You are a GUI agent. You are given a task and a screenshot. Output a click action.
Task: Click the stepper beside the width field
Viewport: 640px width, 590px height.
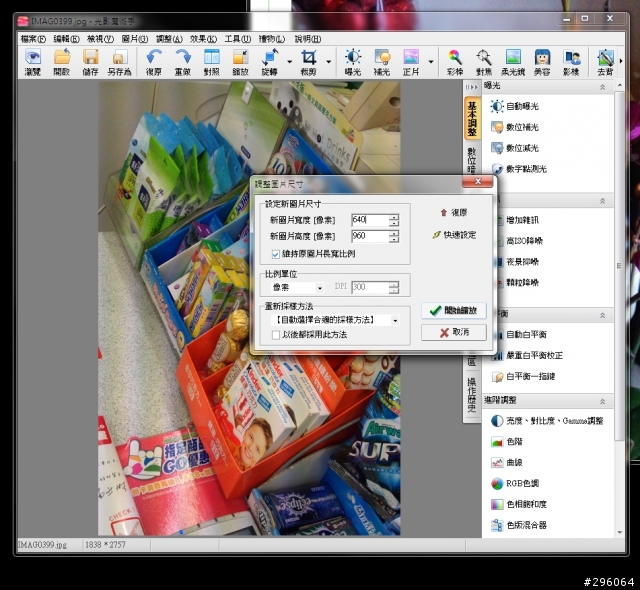point(394,220)
